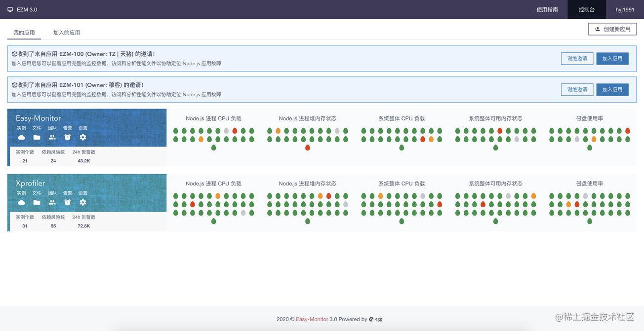The image size is (644, 331).
Task: Click the 创建新应用 button
Action: pos(612,29)
